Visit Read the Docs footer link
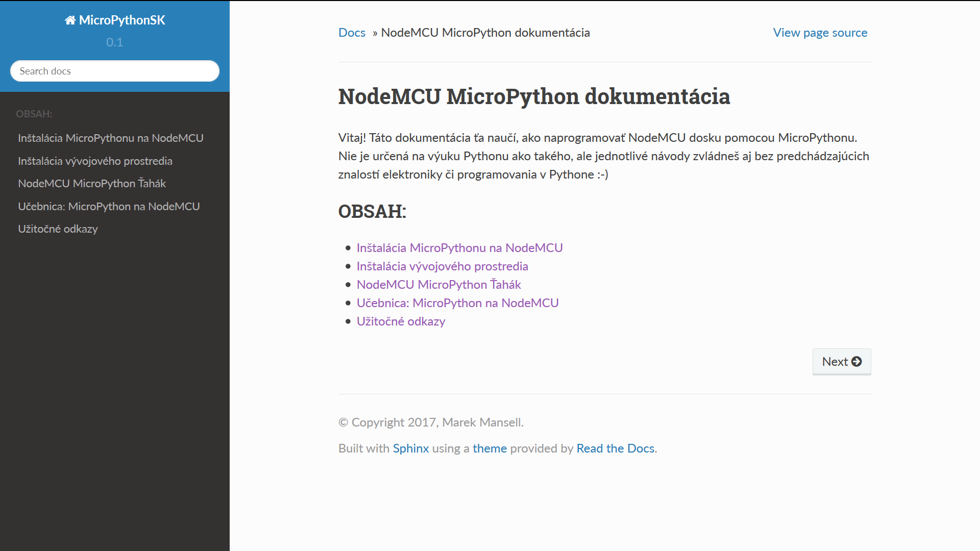Viewport: 980px width, 551px height. point(615,448)
